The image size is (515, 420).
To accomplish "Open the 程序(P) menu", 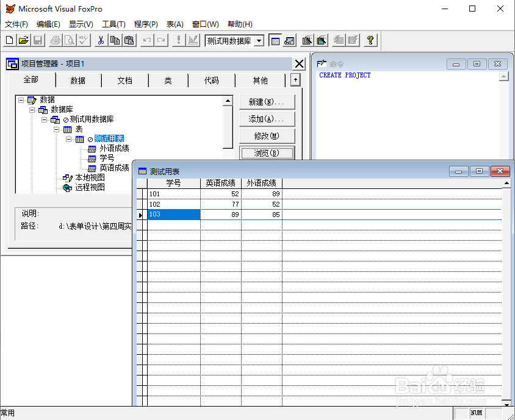I will click(146, 24).
